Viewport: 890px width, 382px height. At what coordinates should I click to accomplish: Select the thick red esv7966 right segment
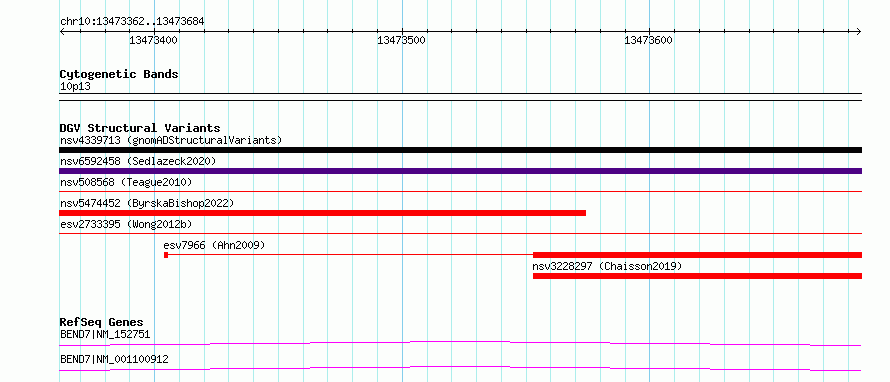[697, 255]
